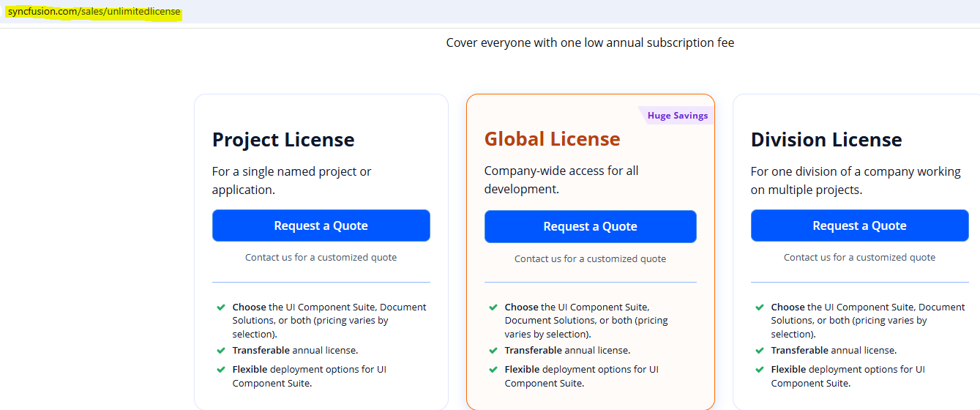
Task: Click the checkmark by Global License's Flexible deployment item
Action: (493, 370)
